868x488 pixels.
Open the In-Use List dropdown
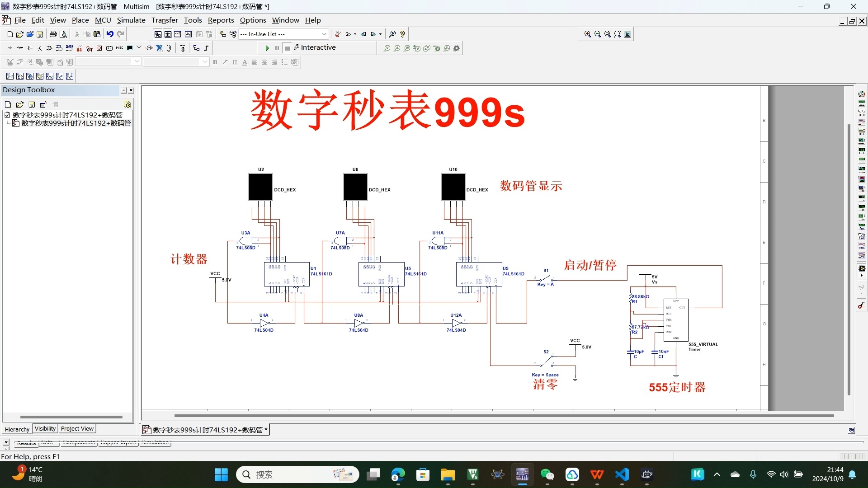[324, 34]
